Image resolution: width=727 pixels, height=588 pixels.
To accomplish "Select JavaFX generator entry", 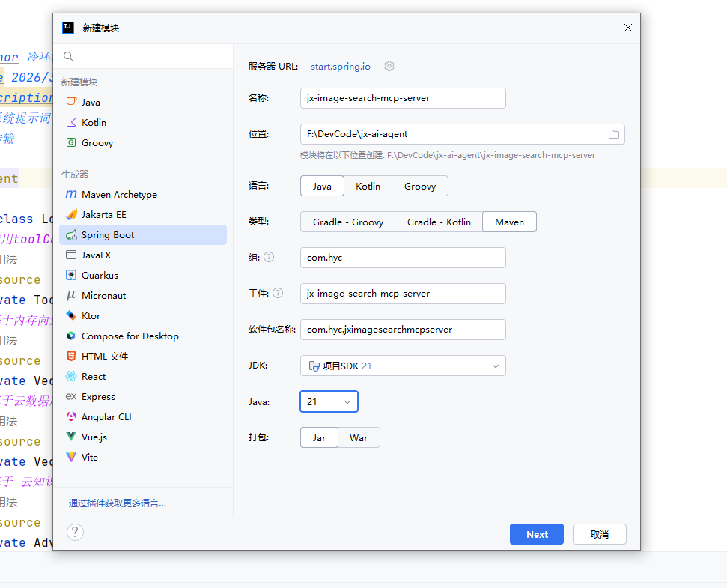I will [143, 255].
